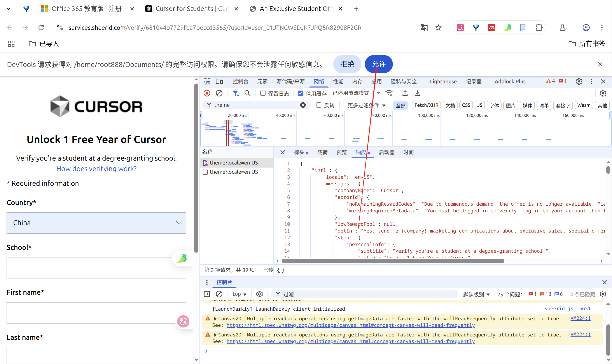
Task: Open Chrome extensions puzzle icon
Action: 539,28
